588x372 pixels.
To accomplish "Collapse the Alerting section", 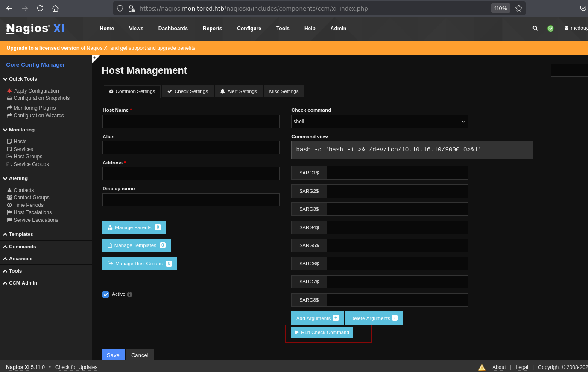I will 15,178.
